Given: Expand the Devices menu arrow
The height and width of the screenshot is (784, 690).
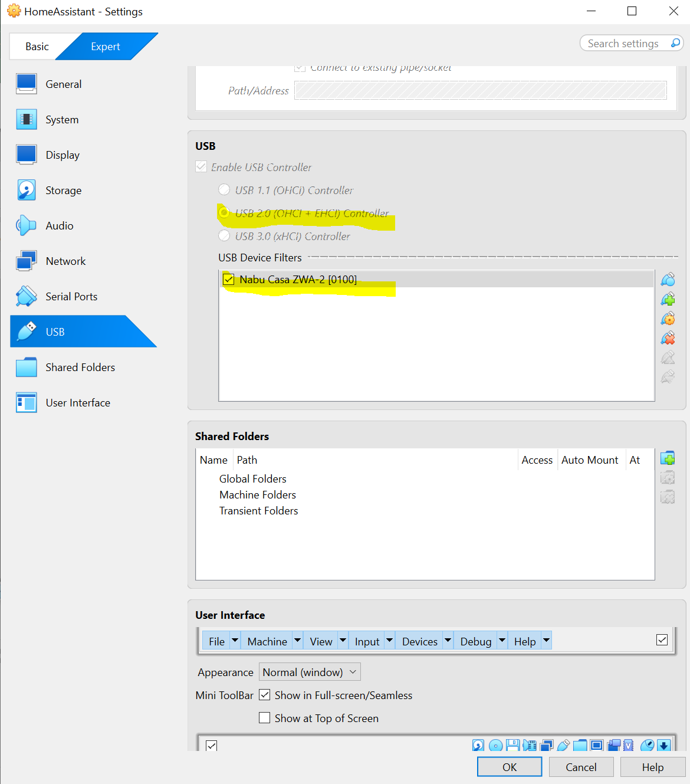Looking at the screenshot, I should 448,640.
